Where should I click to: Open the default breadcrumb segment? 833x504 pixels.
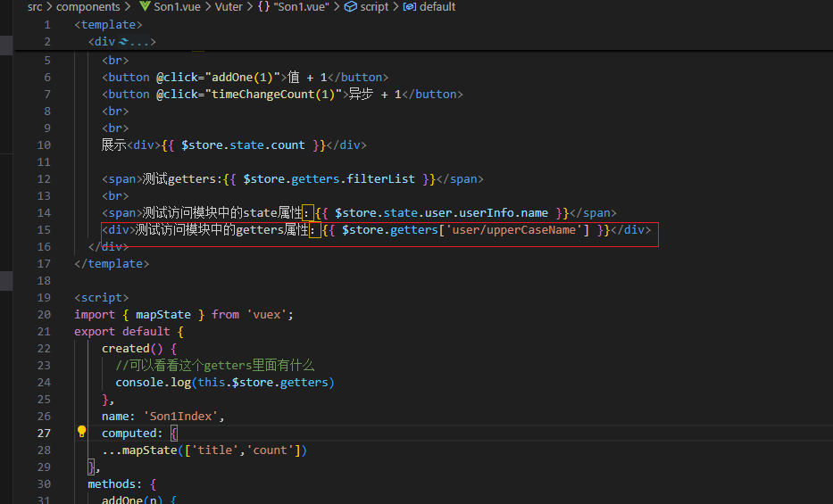pyautogui.click(x=437, y=6)
